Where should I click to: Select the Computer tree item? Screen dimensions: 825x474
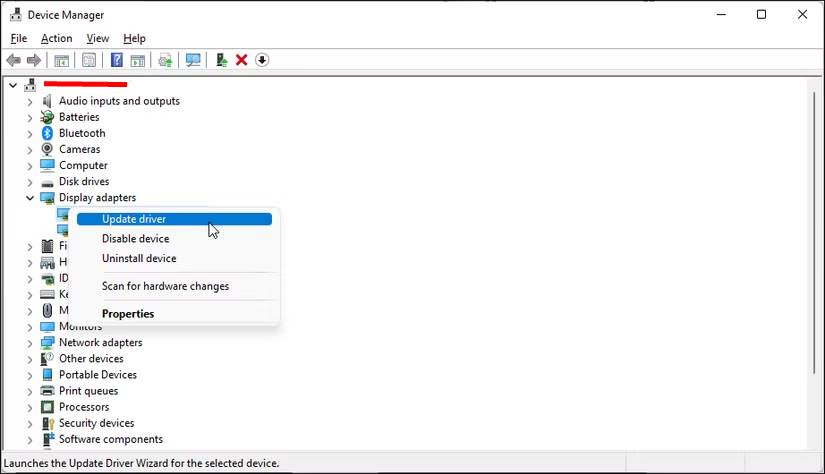pyautogui.click(x=83, y=165)
